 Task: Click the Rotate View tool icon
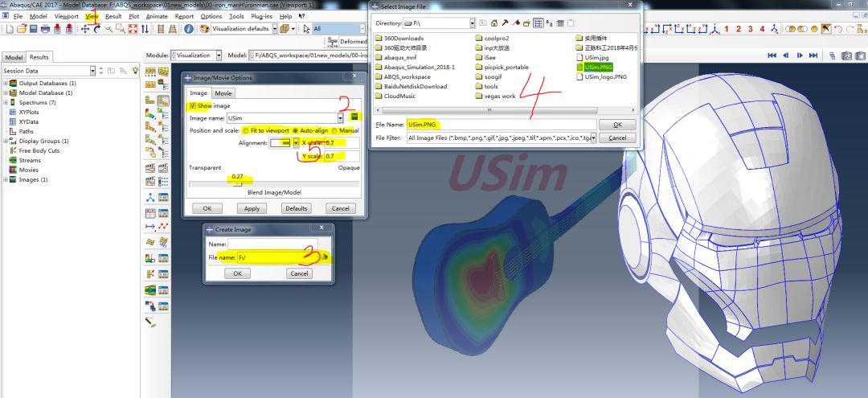pos(97,29)
